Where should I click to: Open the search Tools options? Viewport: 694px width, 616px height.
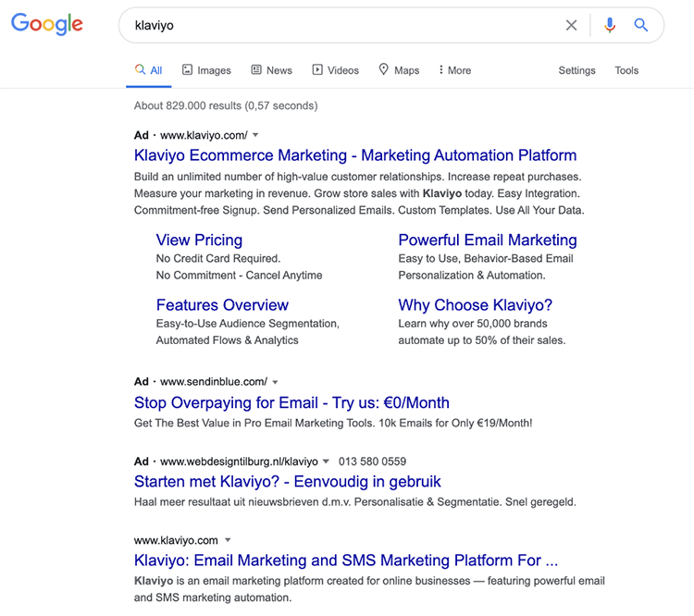point(626,70)
